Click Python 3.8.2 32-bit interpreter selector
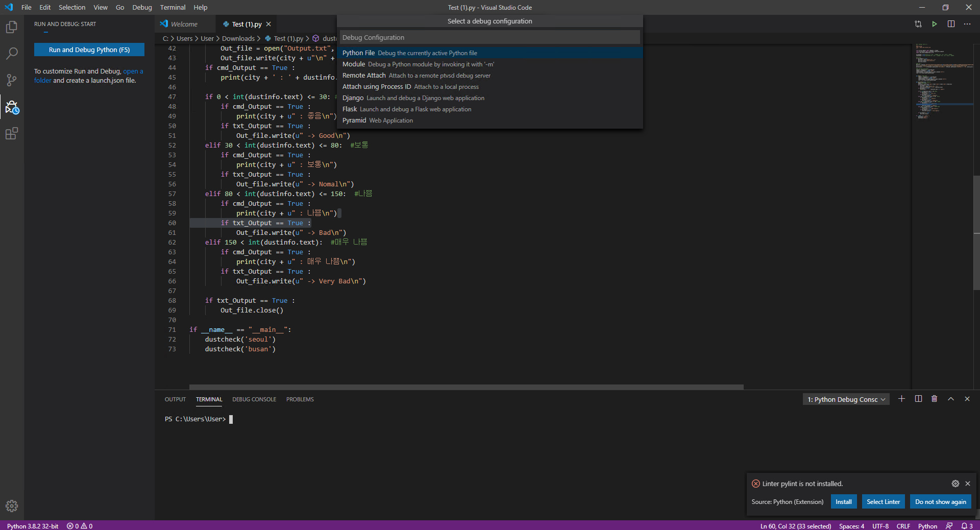Viewport: 980px width, 530px height. 33,526
